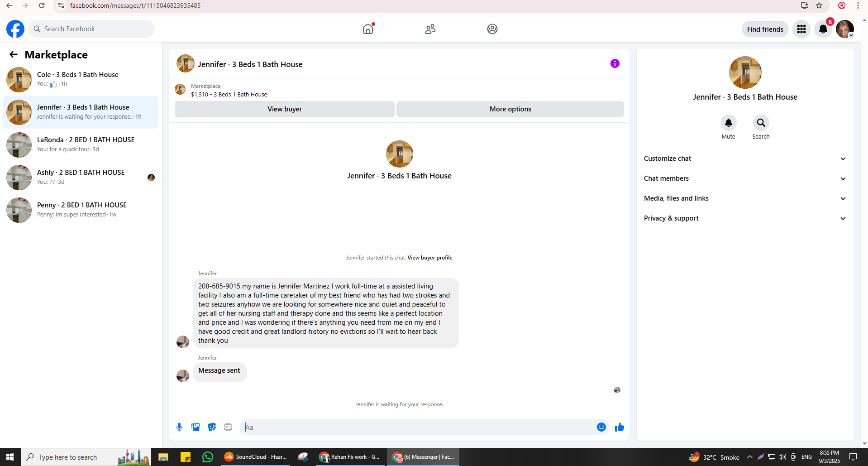Viewport: 868px width, 466px height.
Task: Open the Groups icon in top navigation
Action: click(x=492, y=29)
